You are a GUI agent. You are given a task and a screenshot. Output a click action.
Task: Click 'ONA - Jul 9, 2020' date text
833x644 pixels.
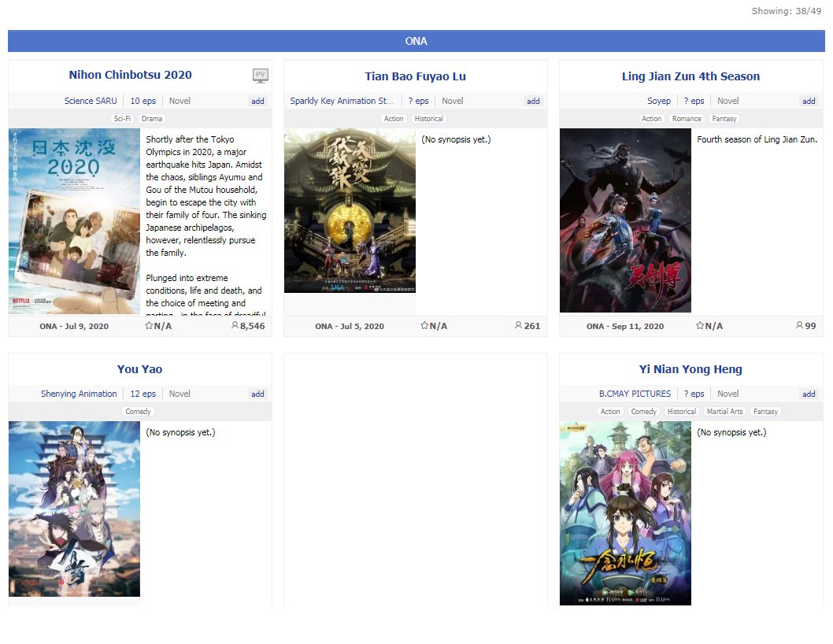coord(74,326)
